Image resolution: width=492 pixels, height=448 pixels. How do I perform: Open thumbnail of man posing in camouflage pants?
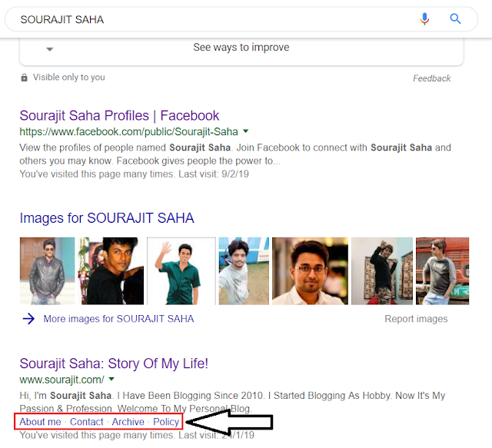pos(382,271)
